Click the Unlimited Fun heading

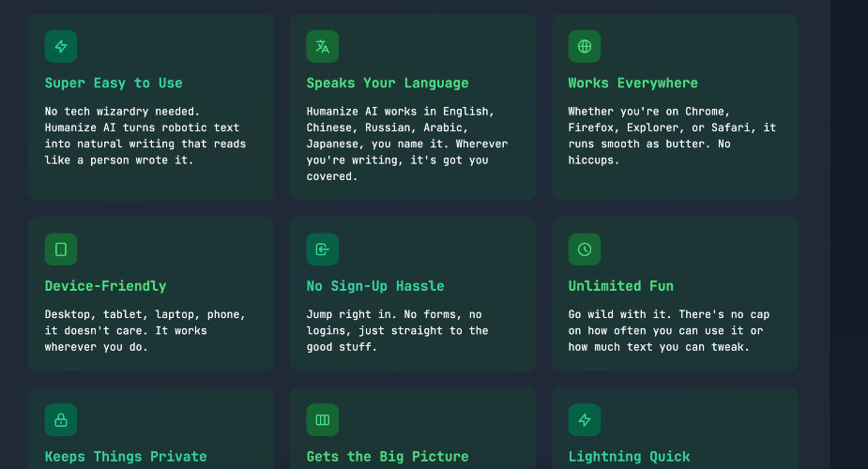point(621,286)
